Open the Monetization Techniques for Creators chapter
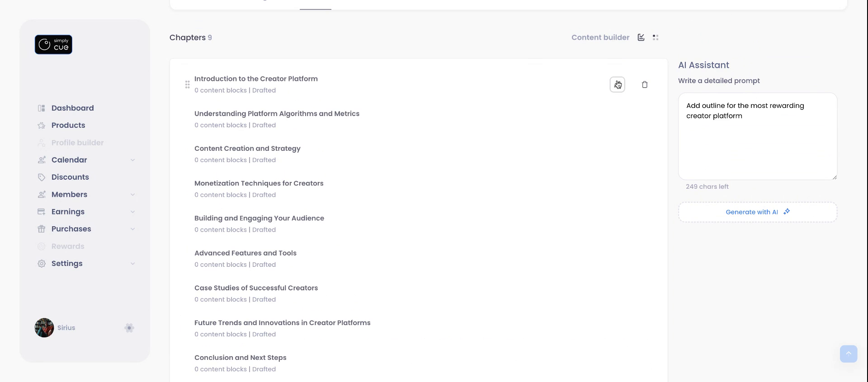 tap(259, 183)
